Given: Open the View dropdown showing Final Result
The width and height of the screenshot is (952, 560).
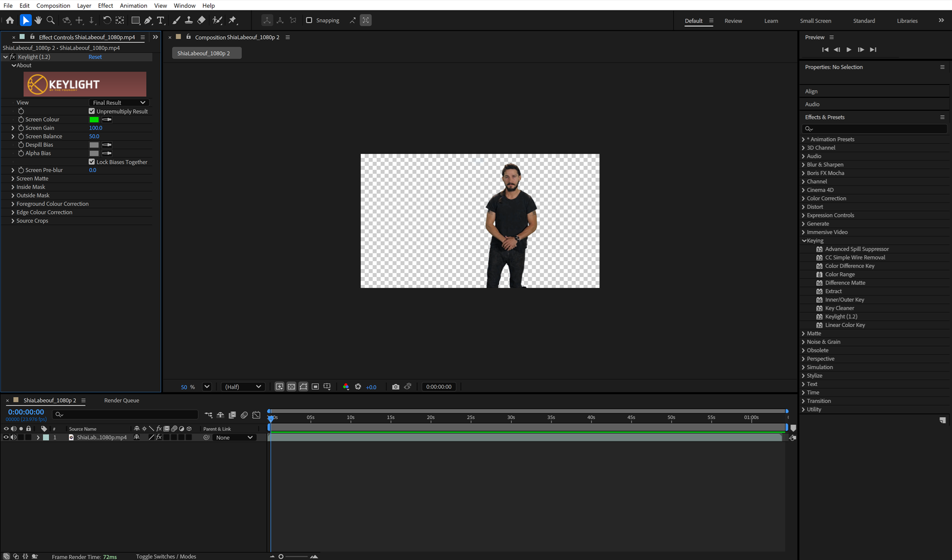Looking at the screenshot, I should click(119, 102).
